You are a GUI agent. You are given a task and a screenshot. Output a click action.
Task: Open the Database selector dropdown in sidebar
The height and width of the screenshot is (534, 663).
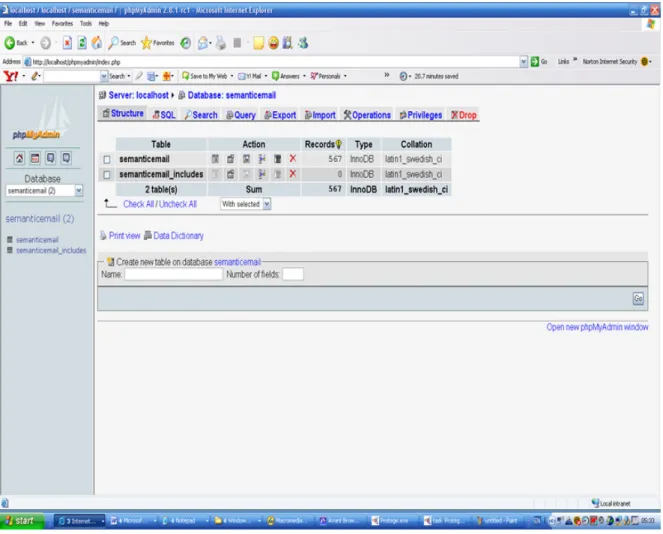pyautogui.click(x=44, y=191)
